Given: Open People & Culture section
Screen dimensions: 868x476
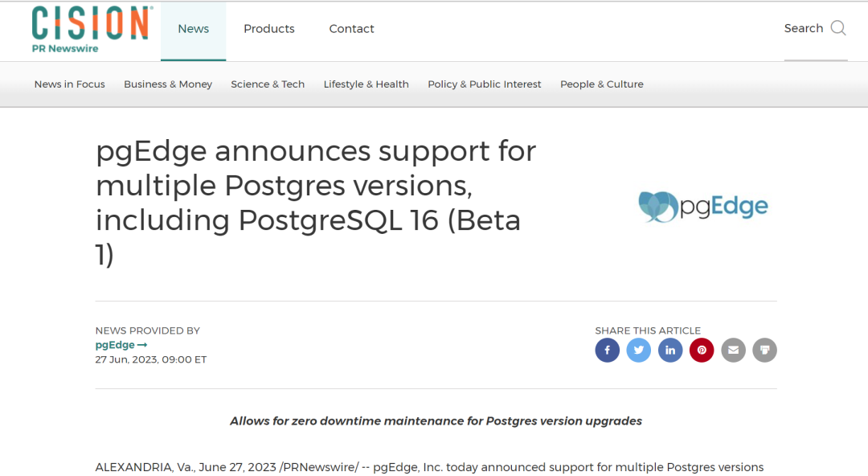Looking at the screenshot, I should click(602, 84).
